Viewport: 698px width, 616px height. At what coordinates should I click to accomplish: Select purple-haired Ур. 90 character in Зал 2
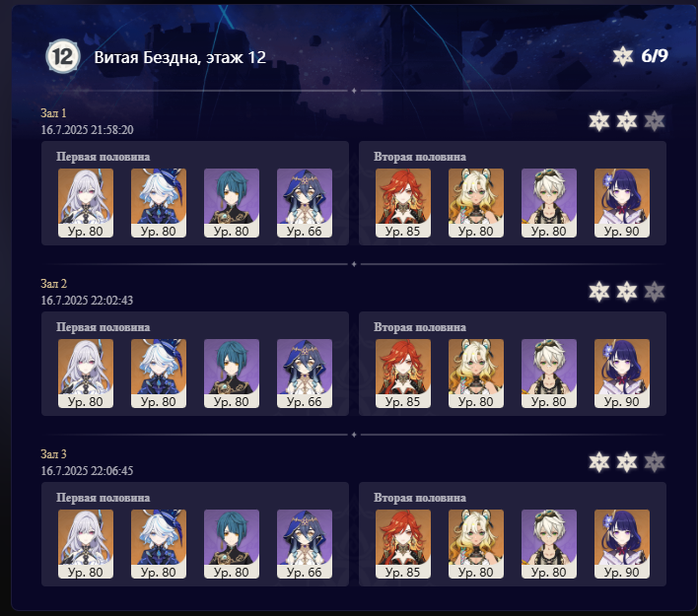pyautogui.click(x=622, y=374)
